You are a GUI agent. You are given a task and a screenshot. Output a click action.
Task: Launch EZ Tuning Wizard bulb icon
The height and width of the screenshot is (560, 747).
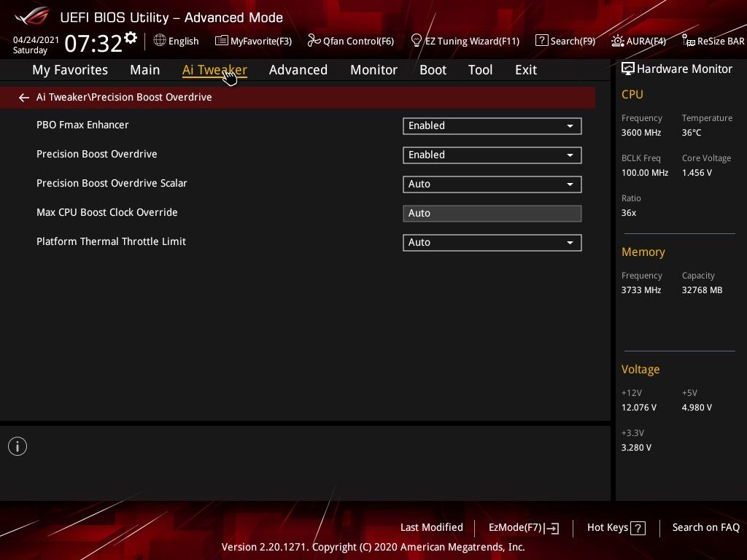[x=416, y=41]
